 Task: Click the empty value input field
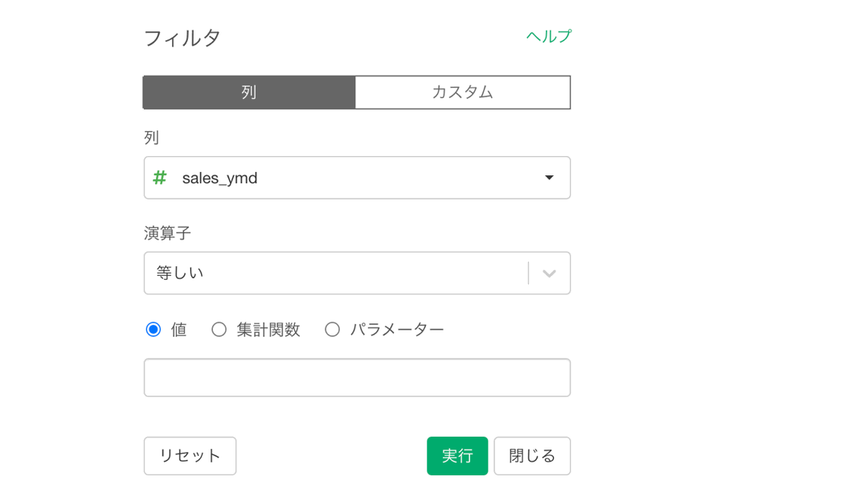(x=357, y=378)
